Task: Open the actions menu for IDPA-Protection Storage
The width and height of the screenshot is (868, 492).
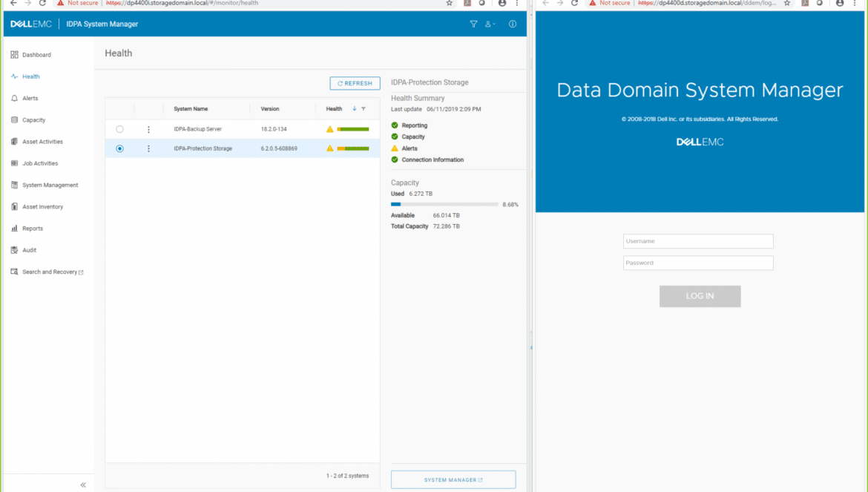Action: tap(148, 148)
